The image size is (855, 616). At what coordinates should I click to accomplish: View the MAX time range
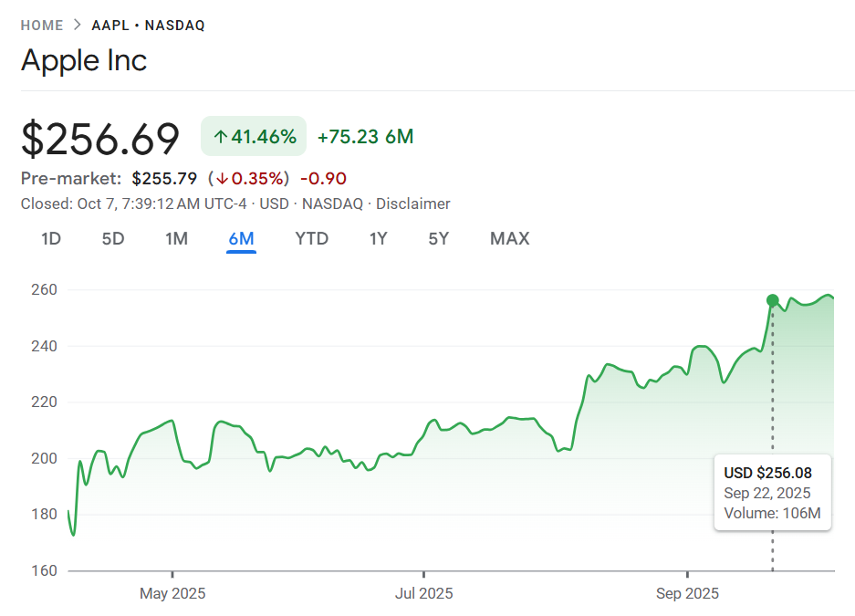click(x=509, y=239)
